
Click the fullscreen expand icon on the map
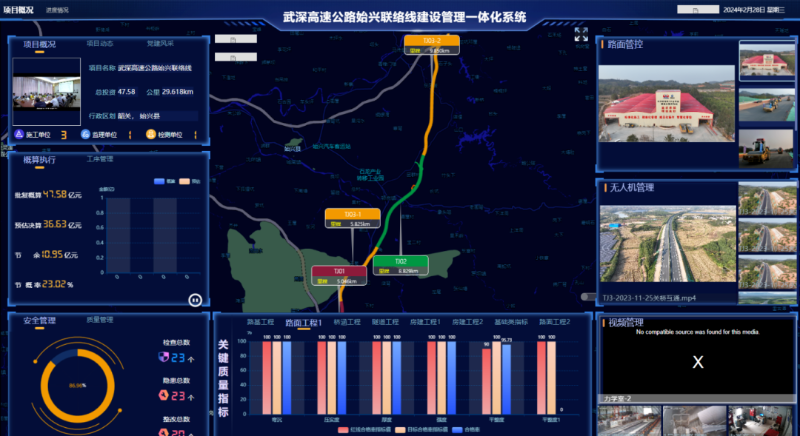click(x=581, y=33)
